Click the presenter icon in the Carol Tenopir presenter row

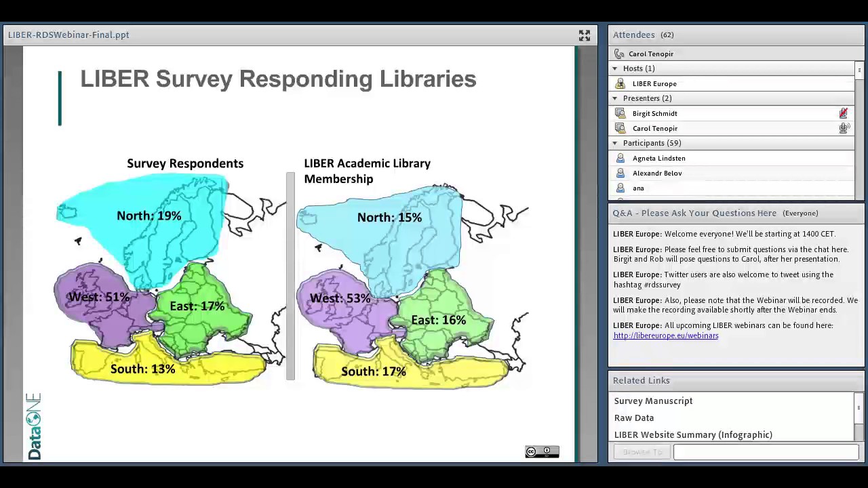point(620,128)
